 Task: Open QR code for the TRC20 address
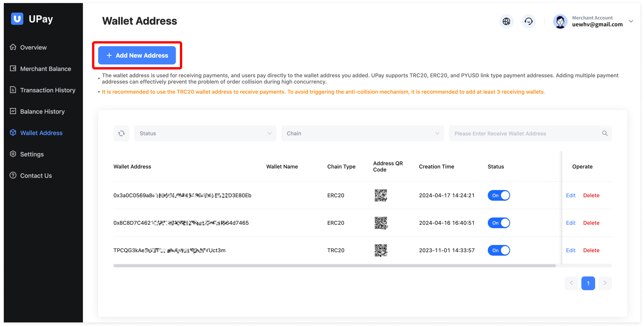point(381,250)
